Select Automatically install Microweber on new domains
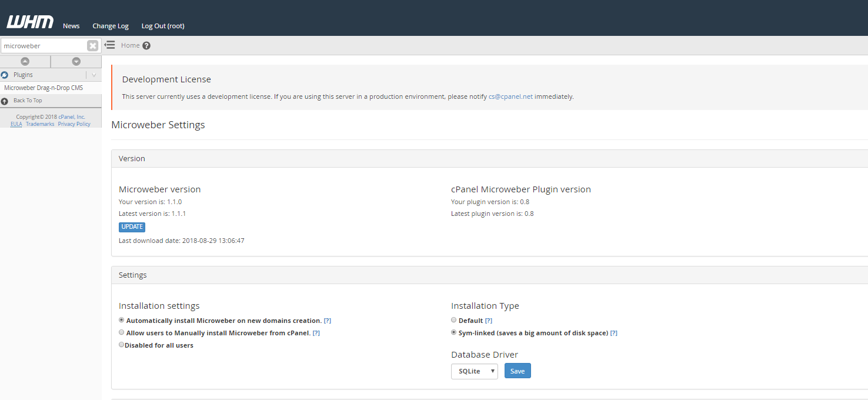Screen dimensions: 868x400 [122, 321]
